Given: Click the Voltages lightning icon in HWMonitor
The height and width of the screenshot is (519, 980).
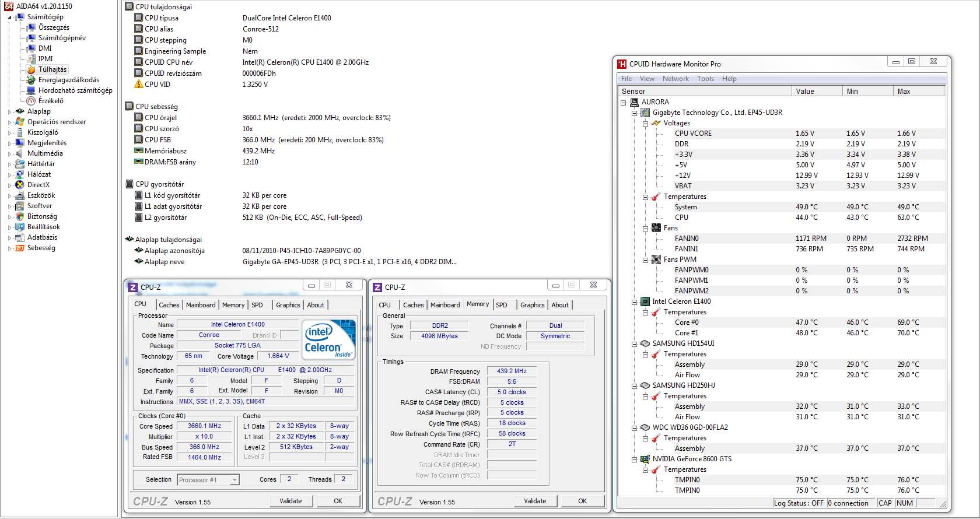Looking at the screenshot, I should [656, 123].
